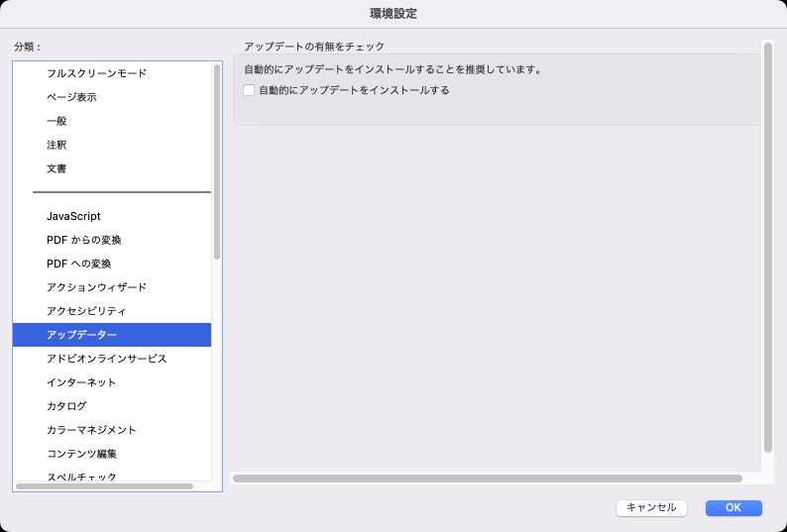The height and width of the screenshot is (532, 787).
Task: Select ページ表示 category
Action: click(x=111, y=97)
